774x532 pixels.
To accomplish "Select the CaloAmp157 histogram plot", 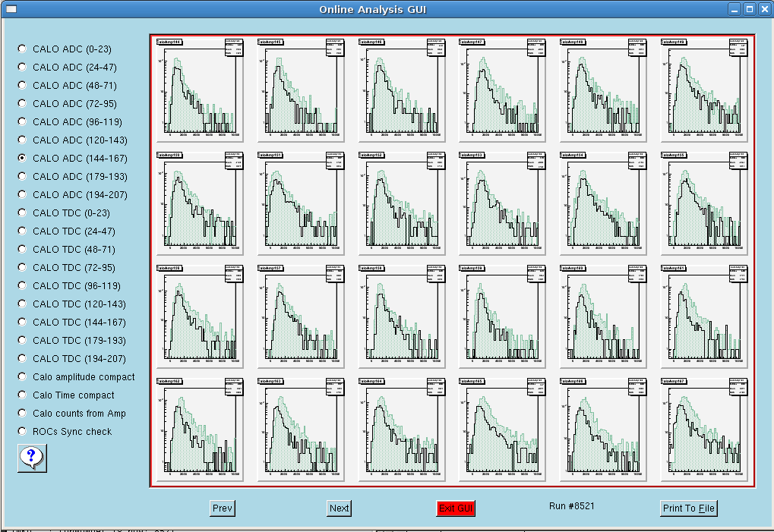I will coord(301,316).
